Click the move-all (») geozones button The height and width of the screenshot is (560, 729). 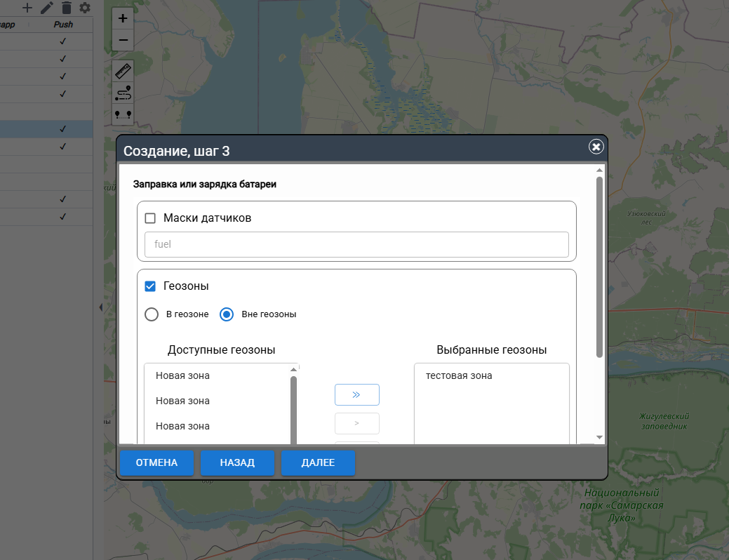click(356, 394)
